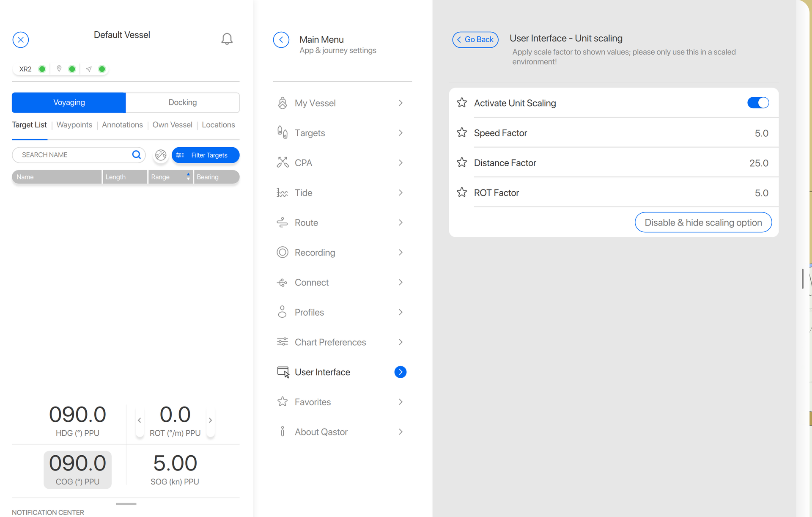The image size is (812, 517).
Task: Open the Recording menu item icon
Action: point(283,253)
